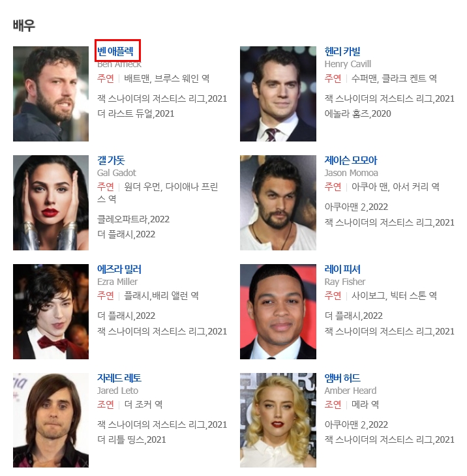Click Jared Leto's profile photo
This screenshot has width=467, height=476.
(x=51, y=420)
